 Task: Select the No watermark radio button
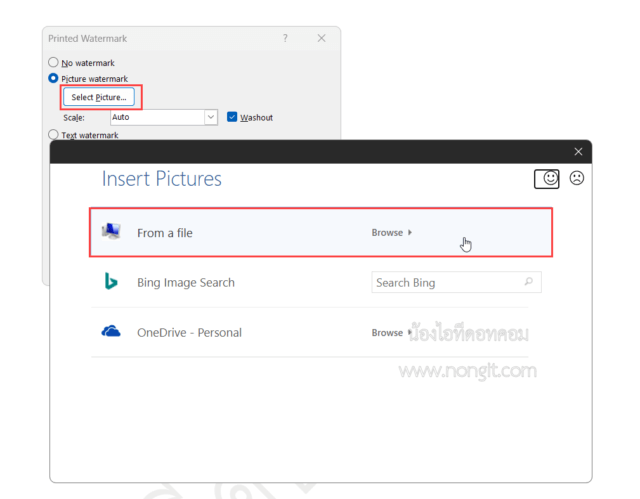[53, 62]
